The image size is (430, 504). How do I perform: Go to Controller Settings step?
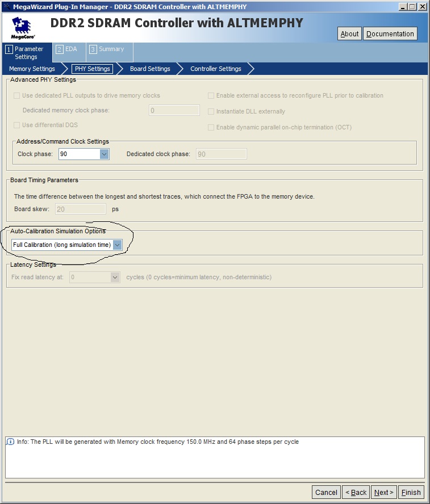[x=215, y=69]
